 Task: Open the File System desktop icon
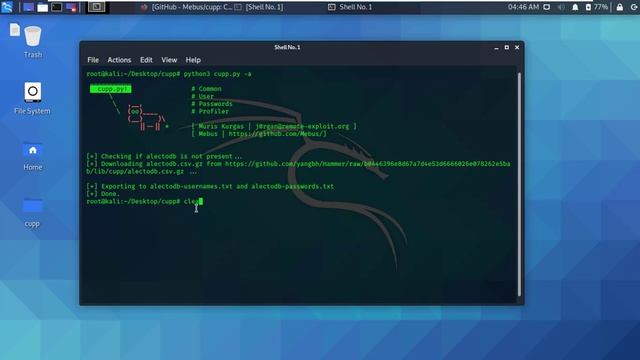coord(32,98)
